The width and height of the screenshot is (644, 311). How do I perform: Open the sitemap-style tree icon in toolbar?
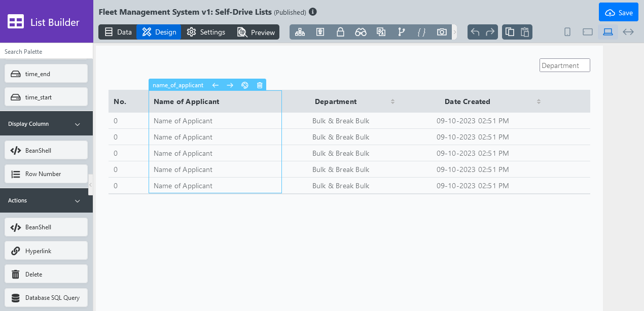(300, 32)
